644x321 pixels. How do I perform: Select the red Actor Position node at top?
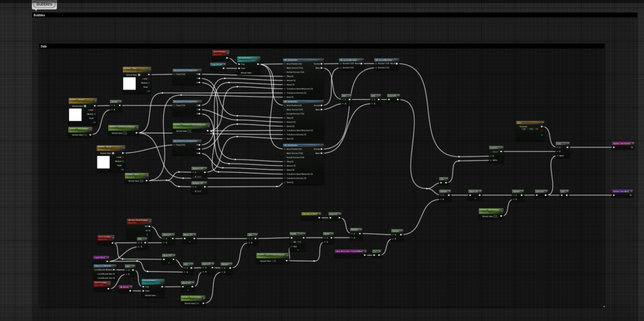click(221, 53)
